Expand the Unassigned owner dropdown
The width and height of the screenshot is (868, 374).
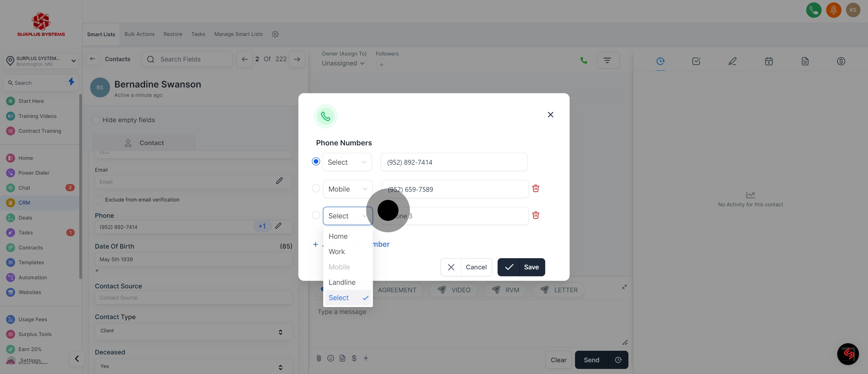[x=343, y=63]
